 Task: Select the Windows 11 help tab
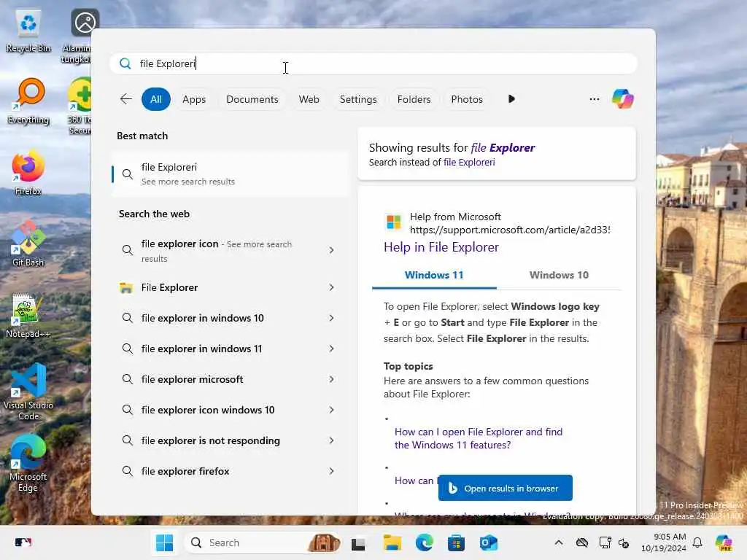(x=434, y=275)
